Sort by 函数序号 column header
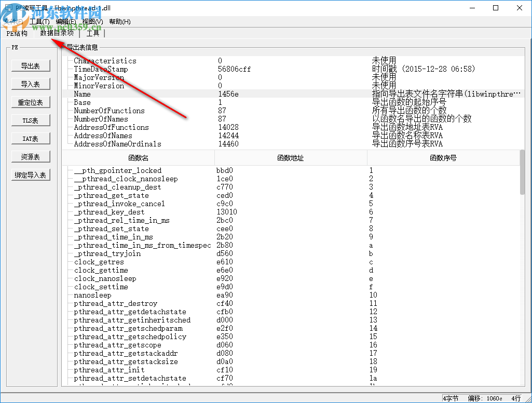The width and height of the screenshot is (532, 403). pos(443,158)
